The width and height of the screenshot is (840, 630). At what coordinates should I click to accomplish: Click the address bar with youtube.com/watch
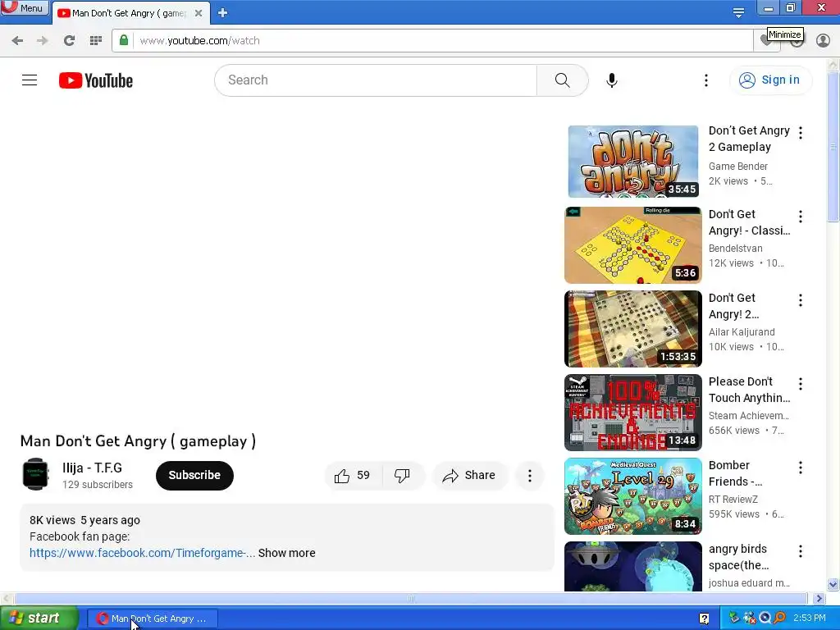click(431, 41)
